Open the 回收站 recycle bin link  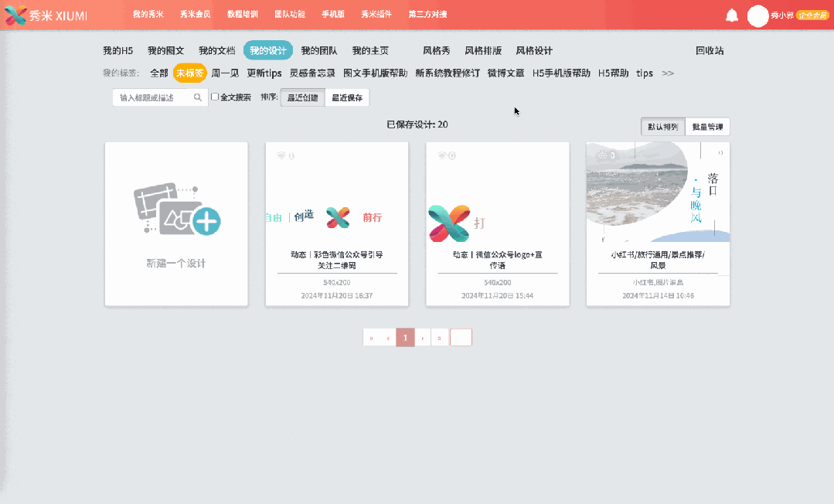(710, 50)
